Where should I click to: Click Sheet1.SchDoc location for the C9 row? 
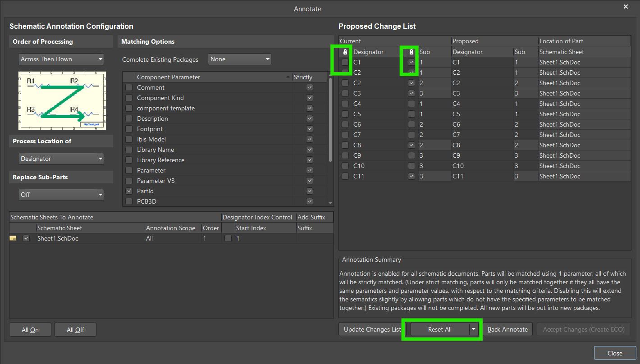click(585, 155)
